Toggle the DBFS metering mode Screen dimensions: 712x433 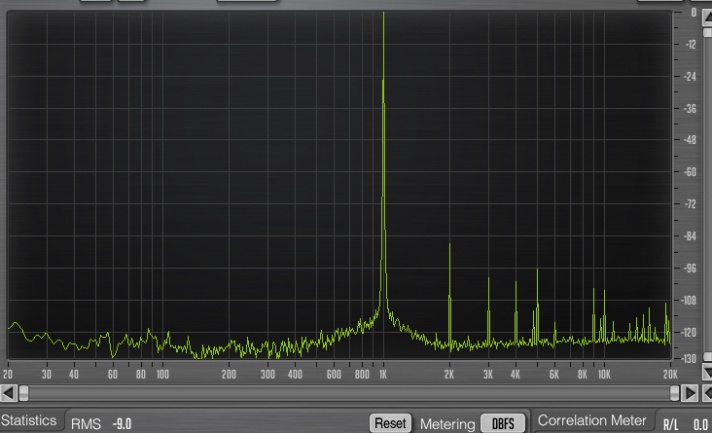[503, 423]
